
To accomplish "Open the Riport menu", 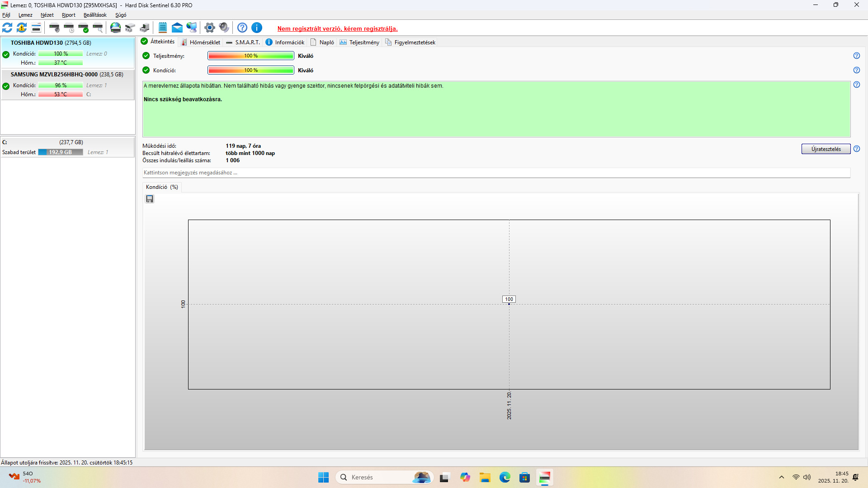I will (x=69, y=15).
